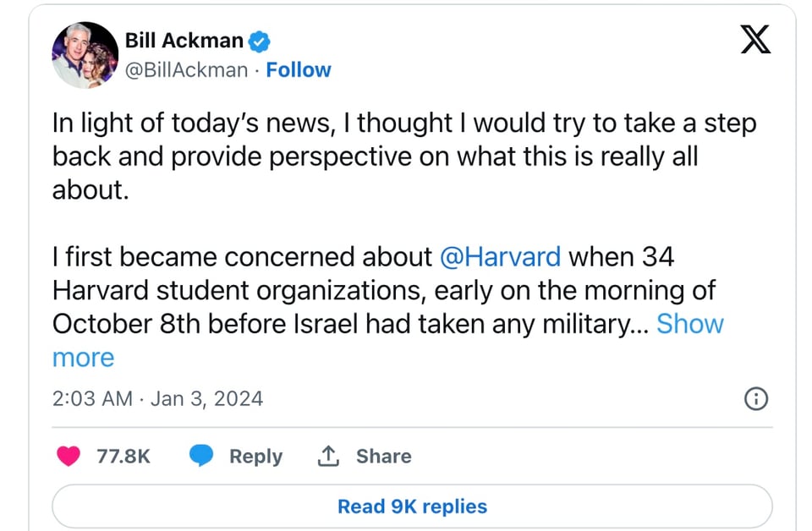Click the blue verified badge

click(258, 40)
